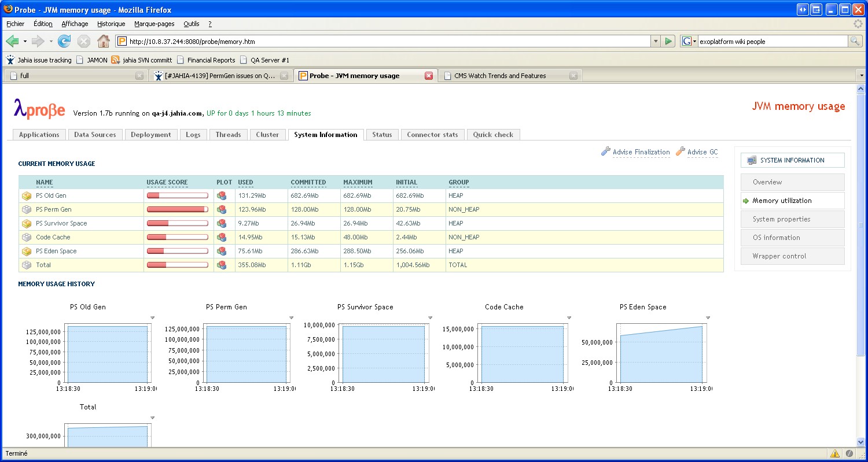868x462 pixels.
Task: Click the PS Eden Space cube icon
Action: point(27,251)
